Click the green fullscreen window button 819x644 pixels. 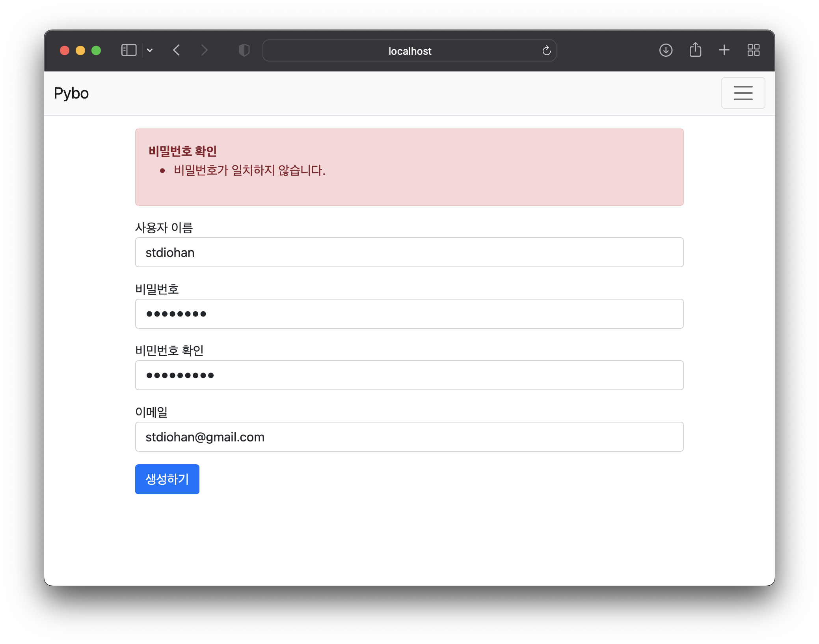coord(96,50)
